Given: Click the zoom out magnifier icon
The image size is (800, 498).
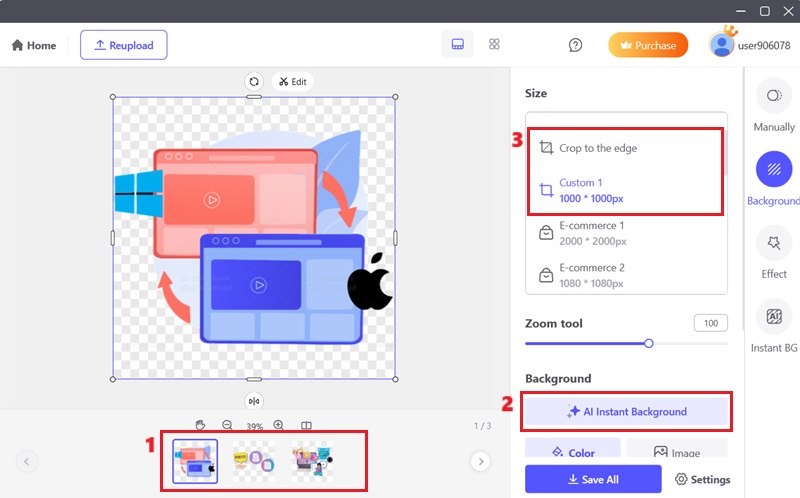Looking at the screenshot, I should [228, 425].
